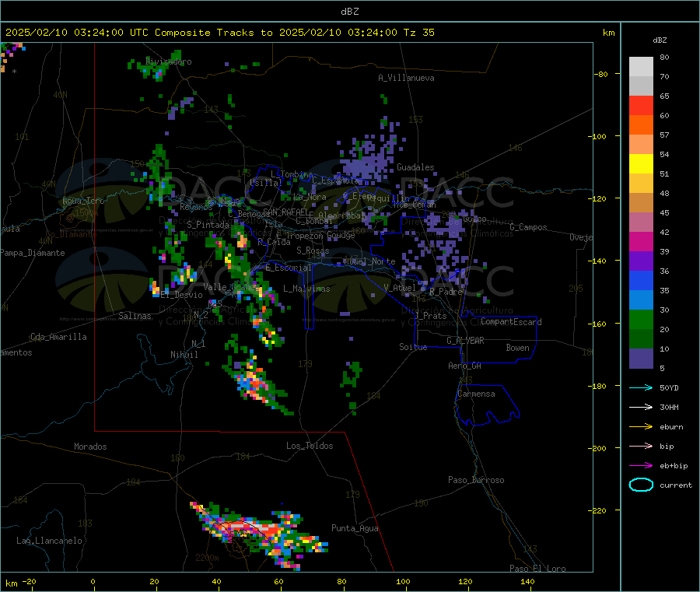Click the S_Rosas map label
700x592 pixels.
tap(313, 250)
